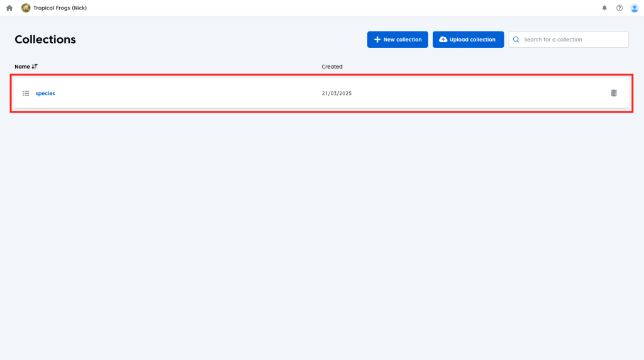Click the Created column header

pos(332,67)
